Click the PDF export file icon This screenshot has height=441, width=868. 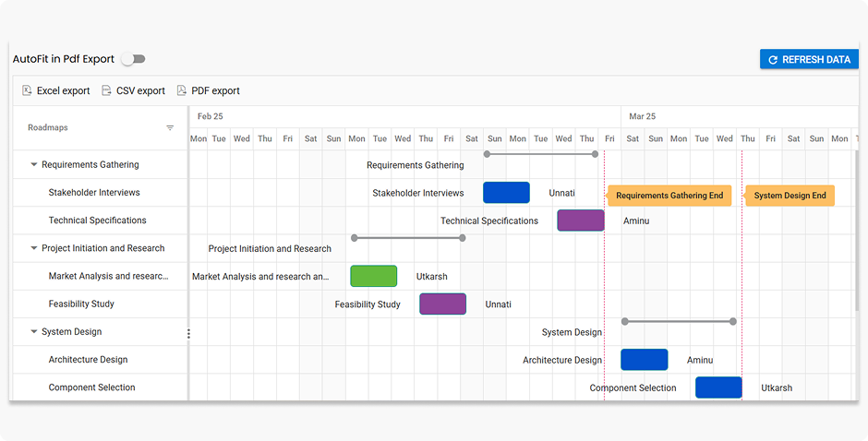point(181,90)
